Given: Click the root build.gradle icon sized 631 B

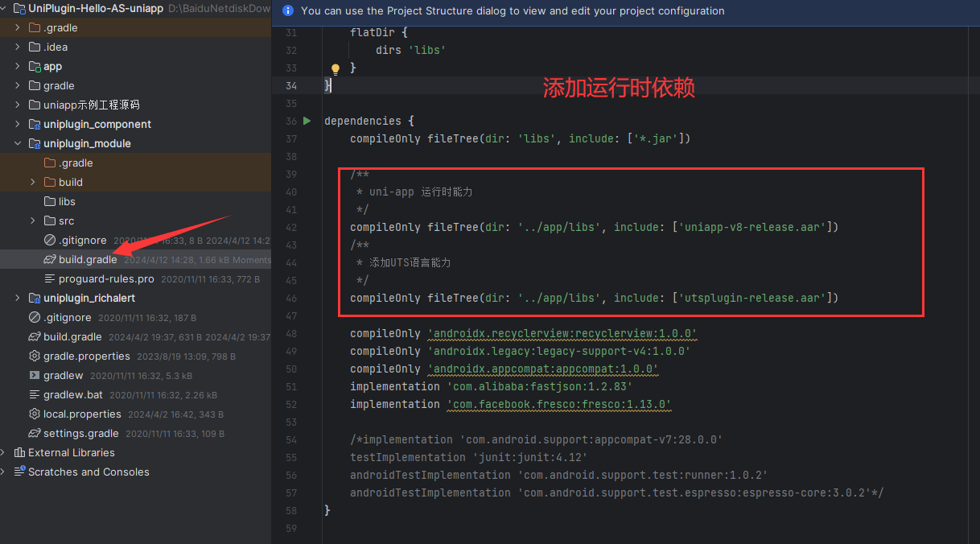Looking at the screenshot, I should click(x=35, y=336).
